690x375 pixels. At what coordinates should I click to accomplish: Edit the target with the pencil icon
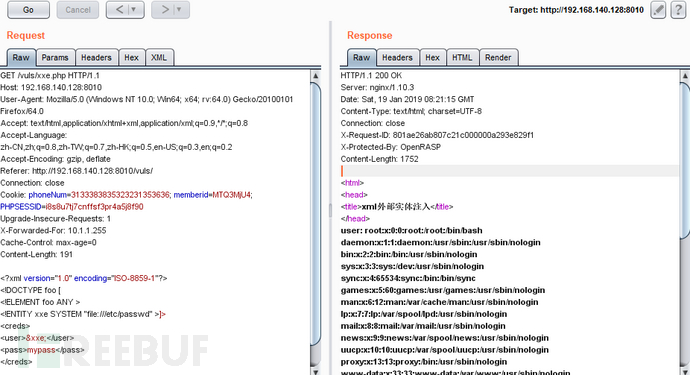tap(658, 10)
